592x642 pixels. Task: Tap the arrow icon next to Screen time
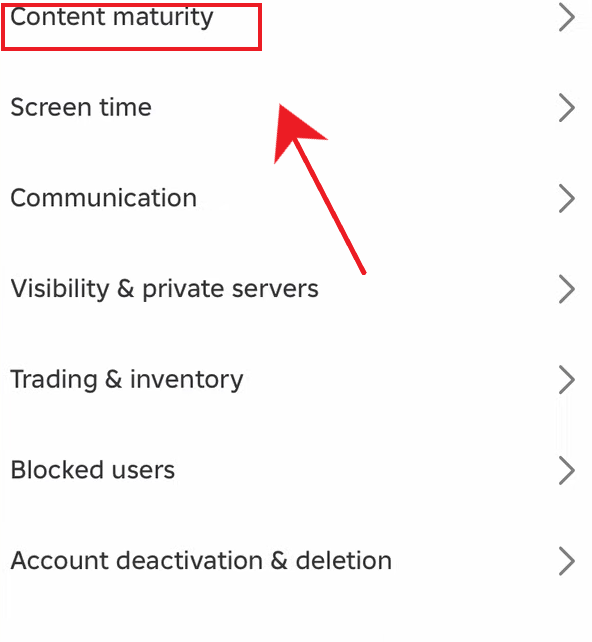pos(567,108)
